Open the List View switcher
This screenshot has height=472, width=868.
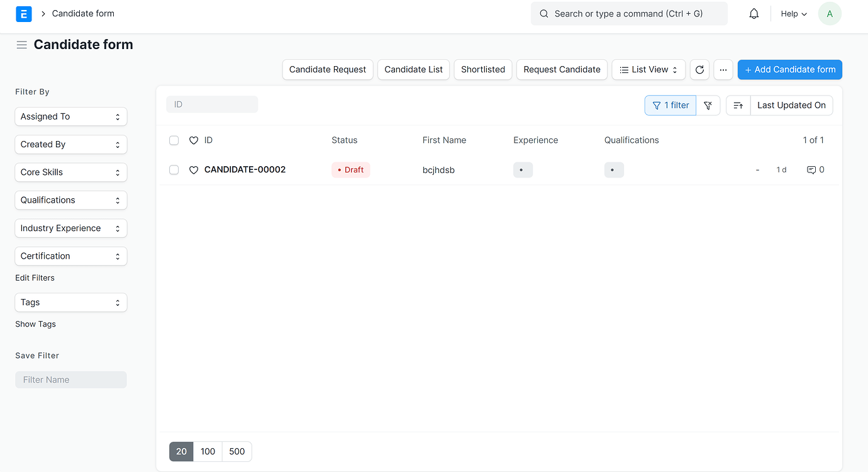coord(648,69)
